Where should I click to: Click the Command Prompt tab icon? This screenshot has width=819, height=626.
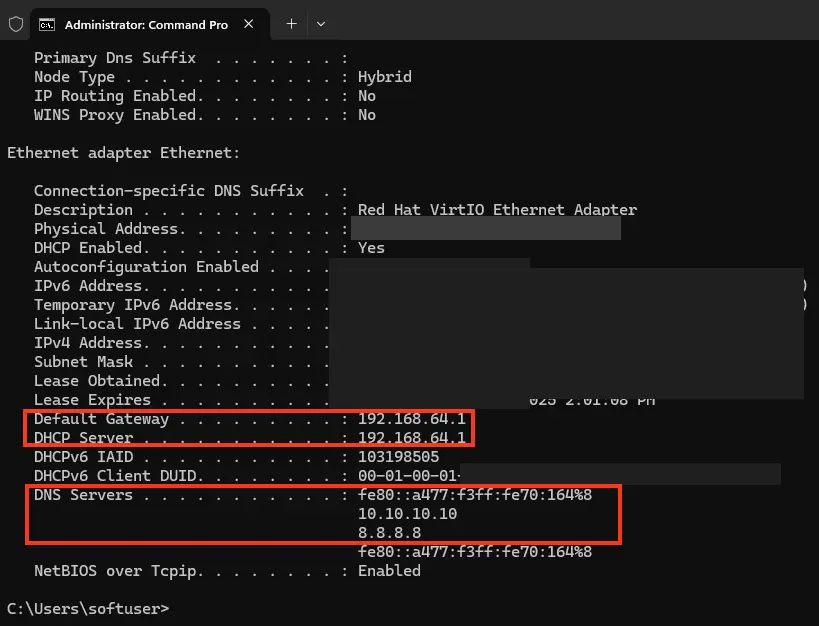coord(47,24)
